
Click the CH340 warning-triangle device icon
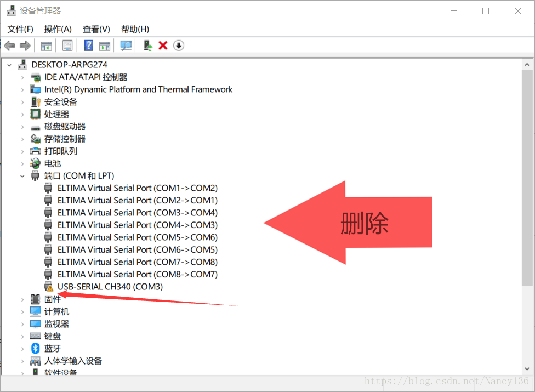pyautogui.click(x=49, y=287)
